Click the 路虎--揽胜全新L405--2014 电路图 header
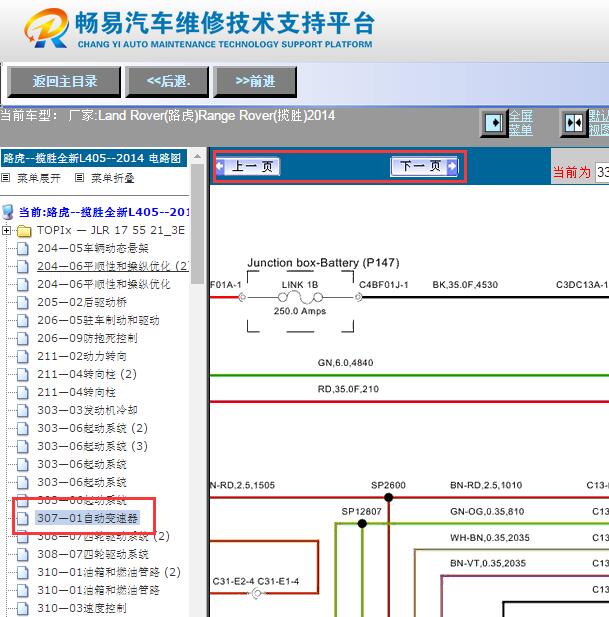The image size is (609, 617). tap(93, 158)
